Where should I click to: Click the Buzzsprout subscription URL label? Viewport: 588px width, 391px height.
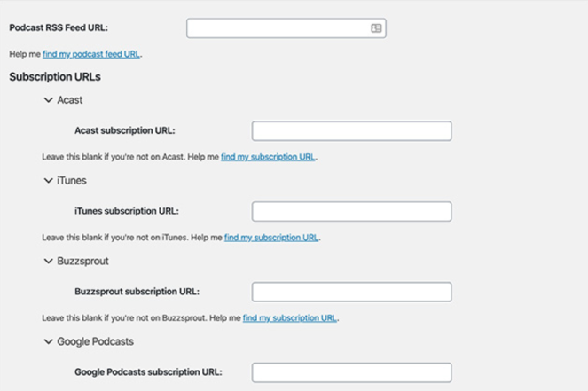[x=137, y=293]
